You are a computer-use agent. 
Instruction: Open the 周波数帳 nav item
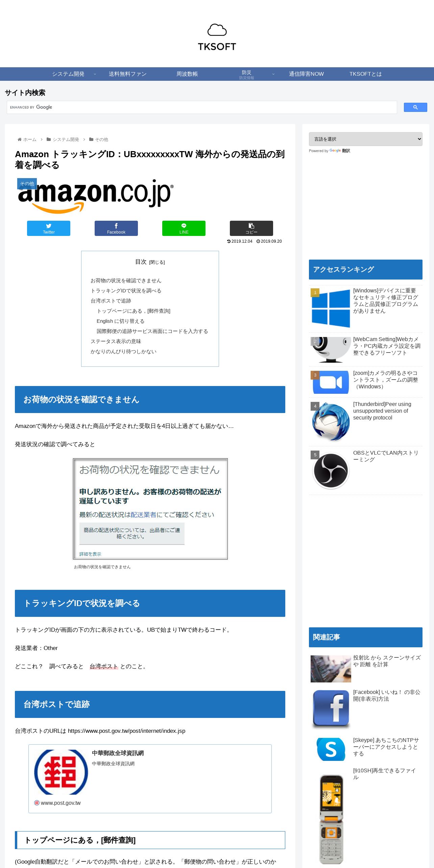coord(187,74)
